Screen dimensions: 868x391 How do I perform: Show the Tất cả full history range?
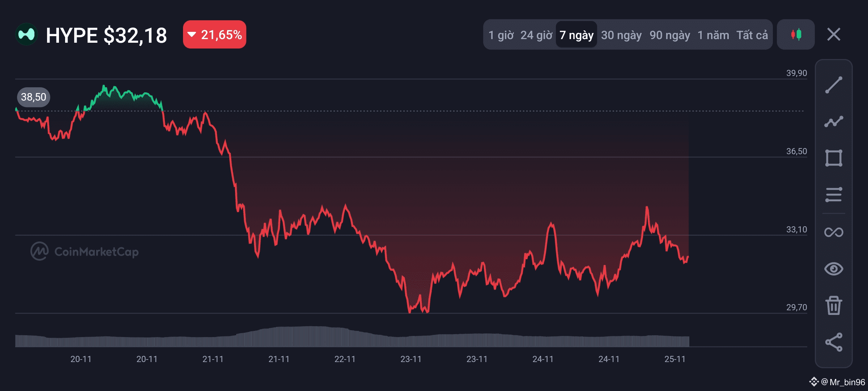(x=752, y=35)
